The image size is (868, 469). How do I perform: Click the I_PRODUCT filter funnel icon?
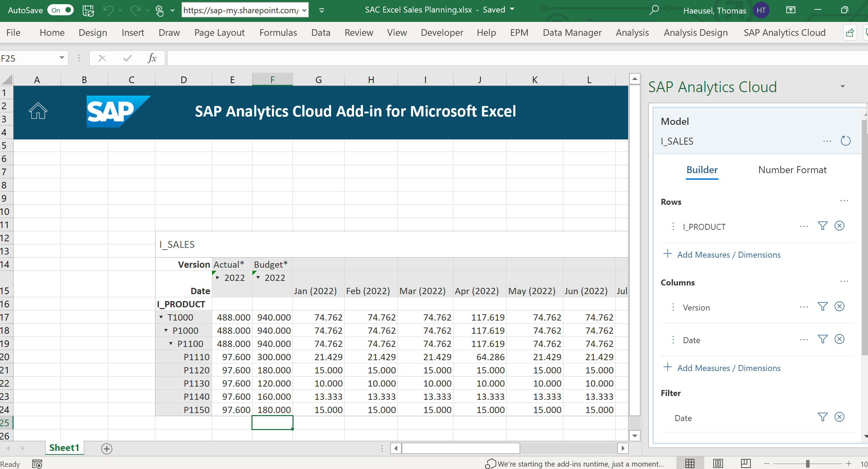[x=822, y=226]
